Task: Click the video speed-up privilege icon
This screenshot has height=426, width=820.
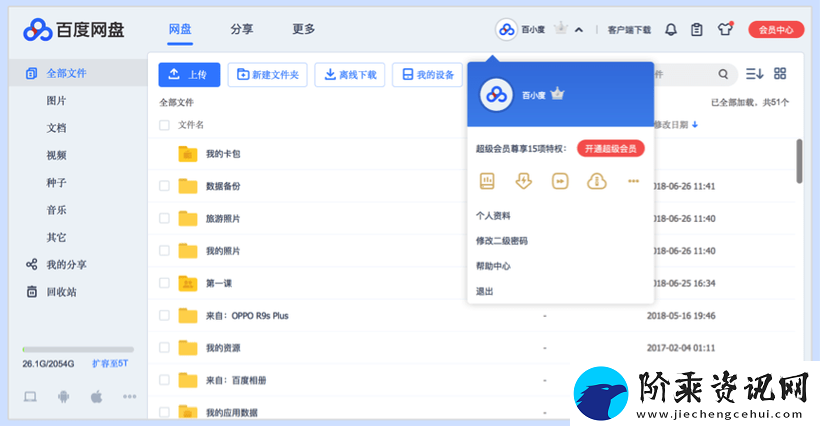Action: (x=560, y=181)
